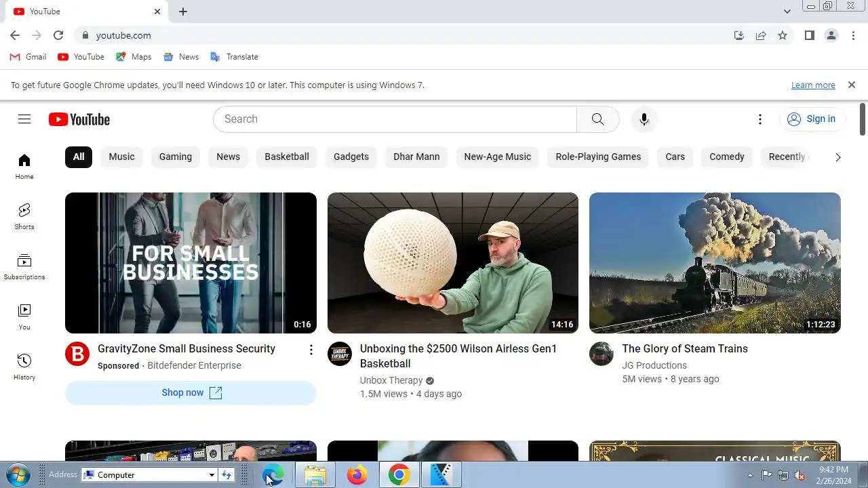Open Unboxing Wilson Airless Basketball video title
The image size is (868, 488).
coord(458,356)
